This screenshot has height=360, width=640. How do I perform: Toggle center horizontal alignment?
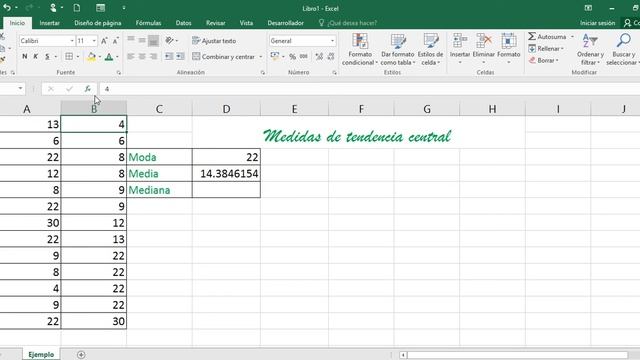click(142, 56)
